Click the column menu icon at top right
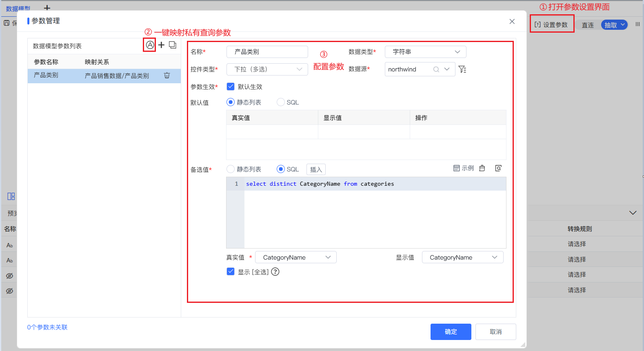The width and height of the screenshot is (644, 351). tap(637, 24)
